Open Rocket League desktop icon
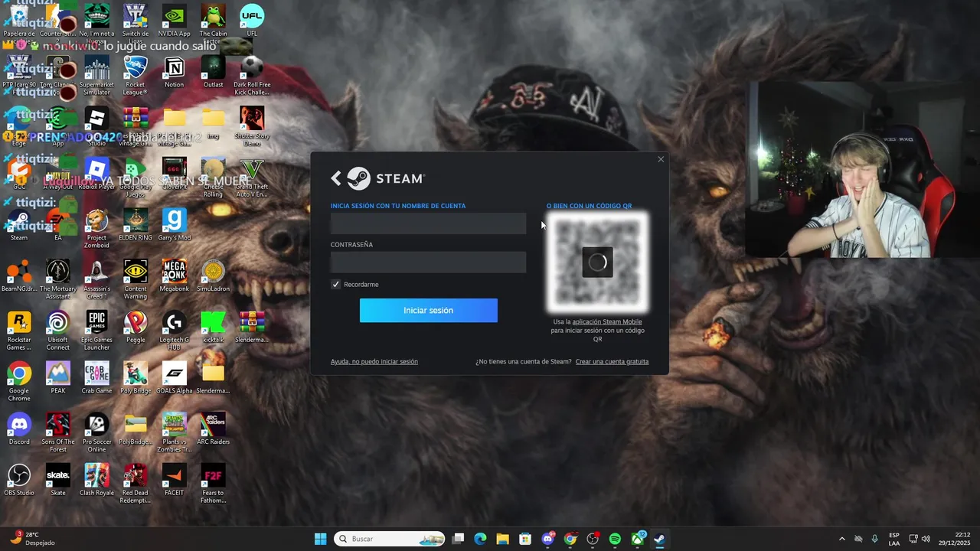The image size is (980, 551). pos(136,74)
